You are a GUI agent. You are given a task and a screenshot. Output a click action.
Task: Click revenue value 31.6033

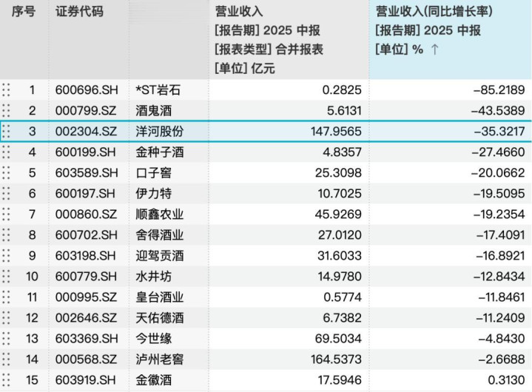(340, 255)
